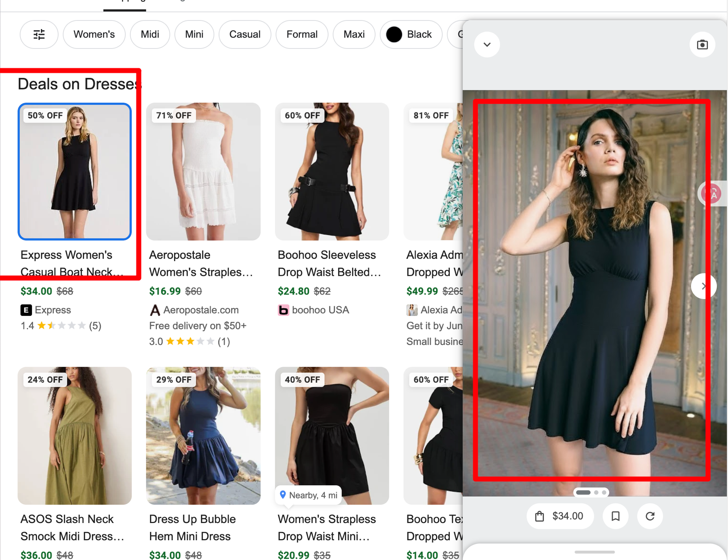728x560 pixels.
Task: Open the Alexia Admor floral dress thumbnail
Action: (x=433, y=171)
